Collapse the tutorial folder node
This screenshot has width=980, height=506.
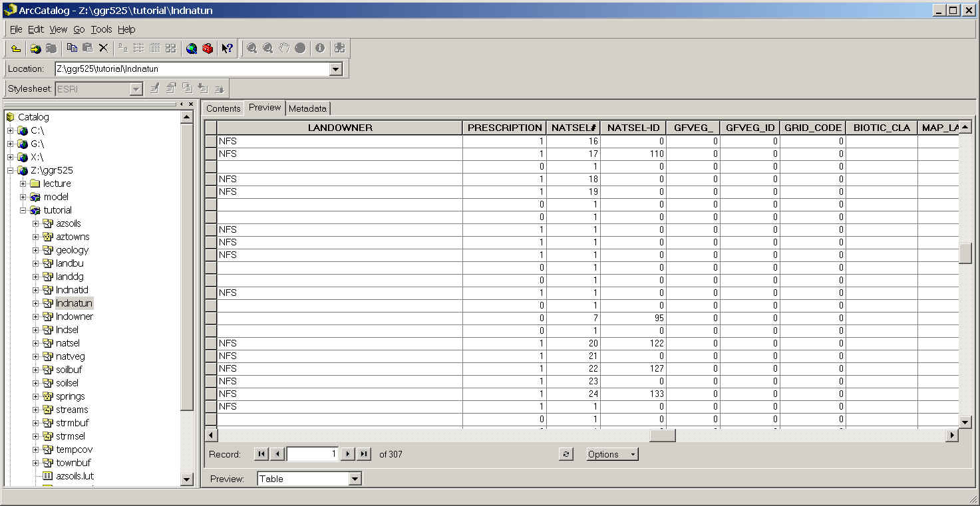tap(23, 210)
